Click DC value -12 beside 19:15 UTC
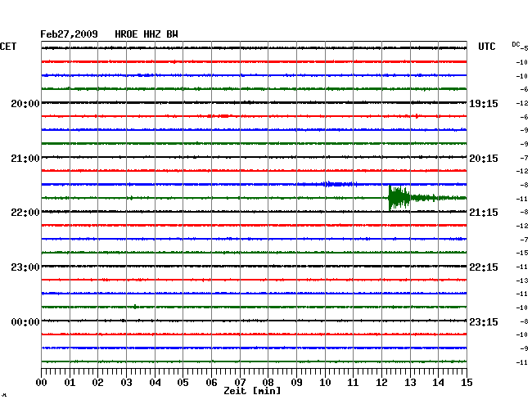This screenshot has width=532, height=404. pyautogui.click(x=522, y=103)
